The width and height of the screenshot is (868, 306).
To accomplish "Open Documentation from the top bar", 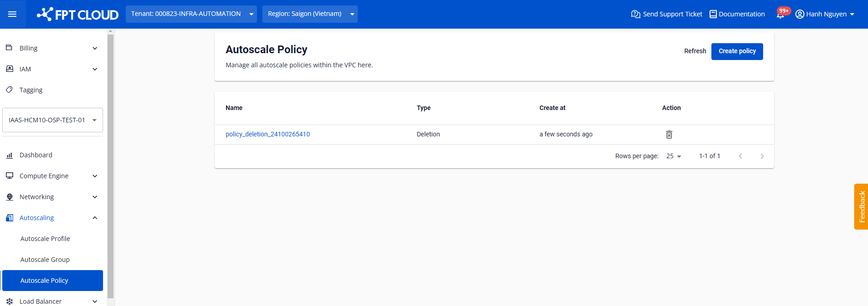I will click(737, 14).
